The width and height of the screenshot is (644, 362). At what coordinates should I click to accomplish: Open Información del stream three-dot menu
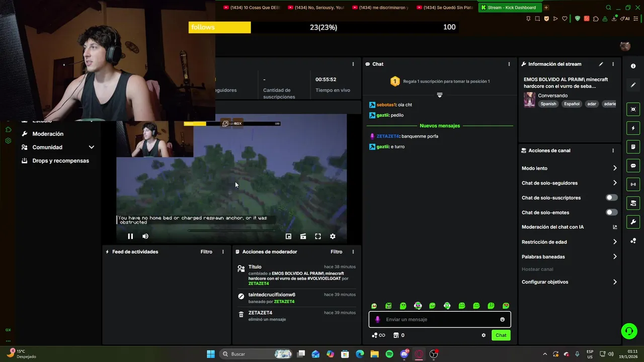coord(613,64)
